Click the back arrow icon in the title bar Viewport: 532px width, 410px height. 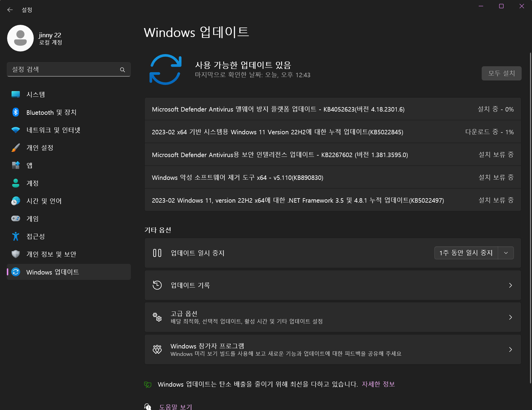pos(10,10)
